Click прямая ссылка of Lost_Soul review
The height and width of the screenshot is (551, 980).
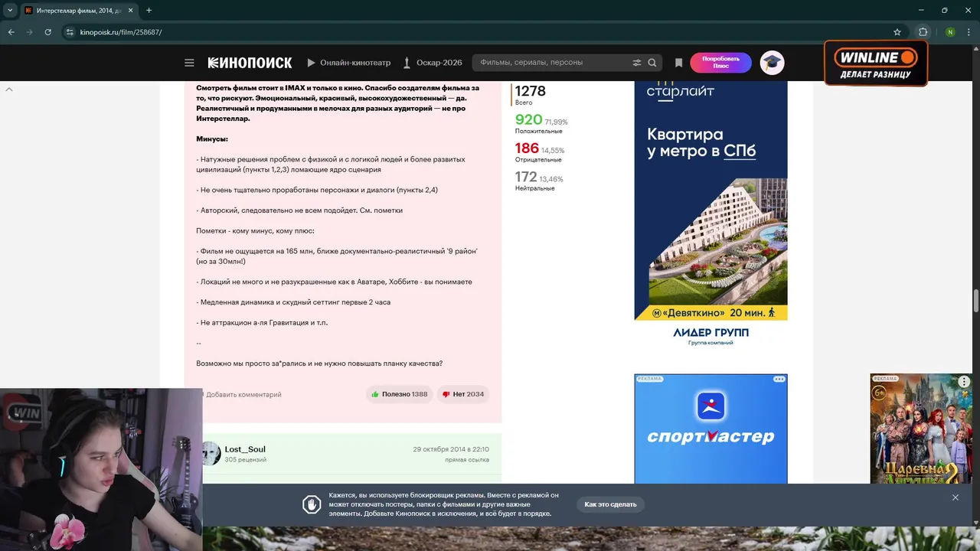pyautogui.click(x=467, y=460)
